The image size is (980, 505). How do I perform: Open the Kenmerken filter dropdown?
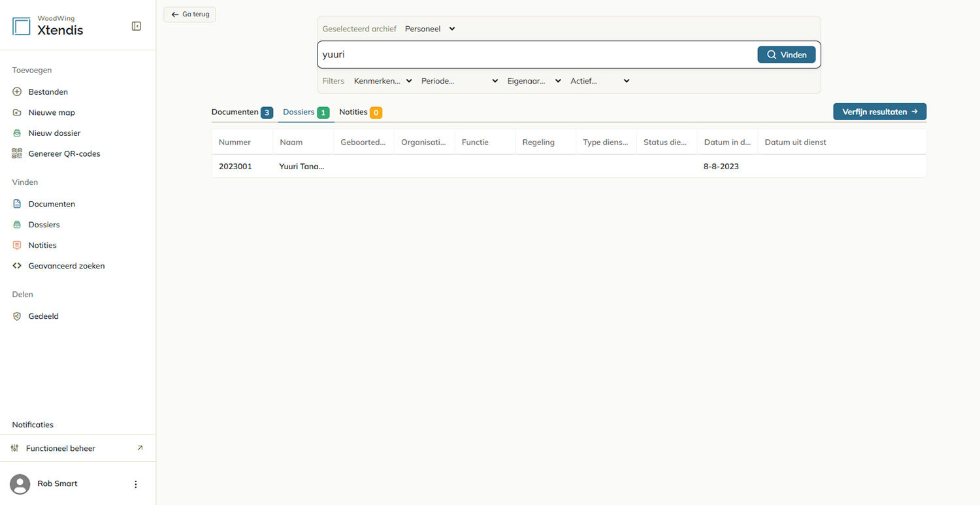point(383,81)
